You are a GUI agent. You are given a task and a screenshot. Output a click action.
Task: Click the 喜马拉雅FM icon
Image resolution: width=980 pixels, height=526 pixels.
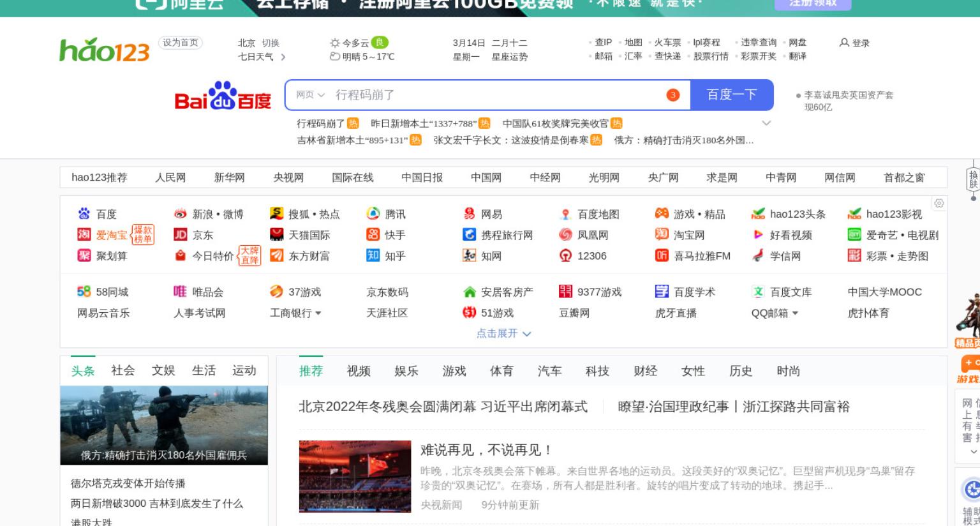662,256
